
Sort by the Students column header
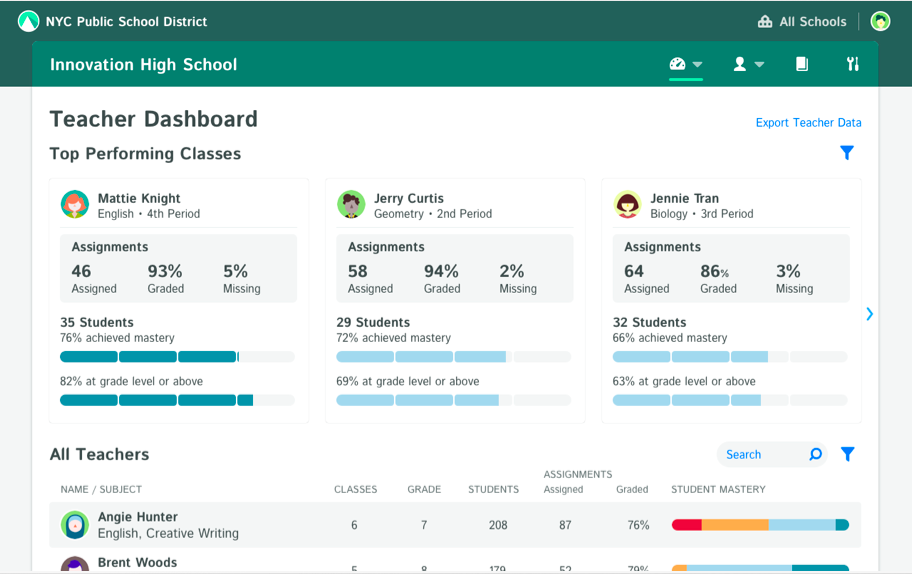[493, 490]
